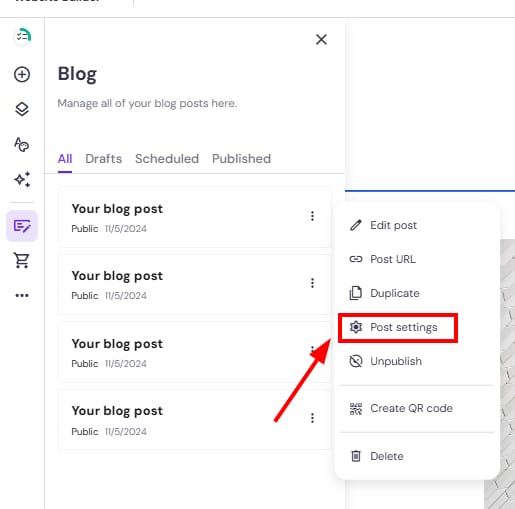
Task: Switch to the All tab
Action: (65, 159)
